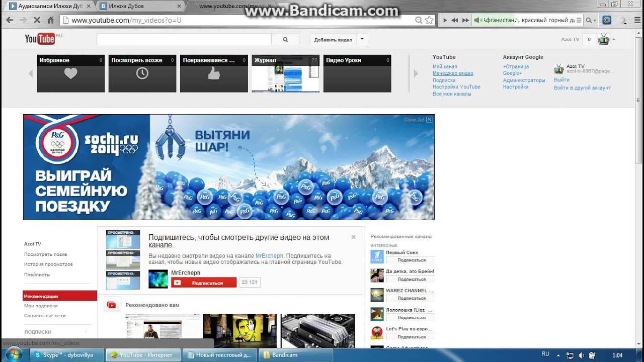Subscribe to MrErcheph with red Подписаться button
The image size is (644, 362).
coord(204,283)
